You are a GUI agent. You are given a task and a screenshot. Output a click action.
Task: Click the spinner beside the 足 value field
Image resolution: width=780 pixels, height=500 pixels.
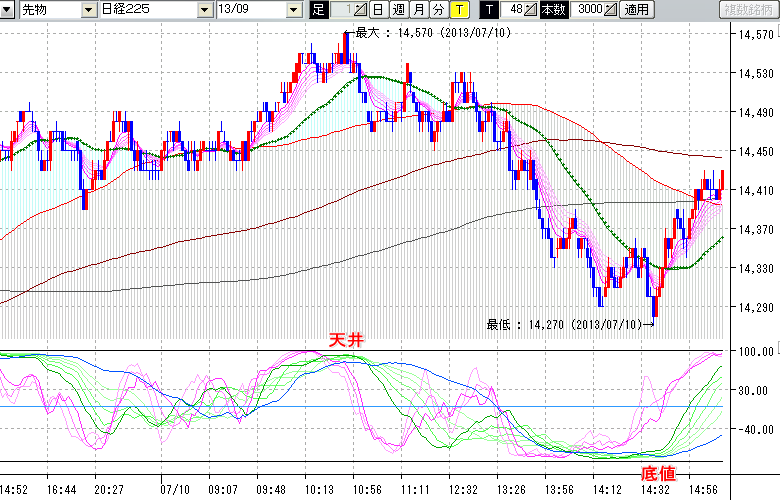(361, 10)
